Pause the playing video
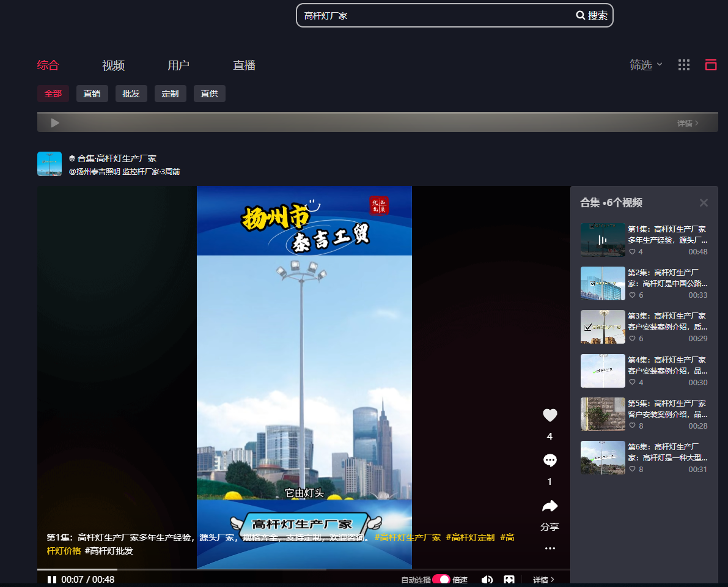The width and height of the screenshot is (728, 587). pos(52,580)
